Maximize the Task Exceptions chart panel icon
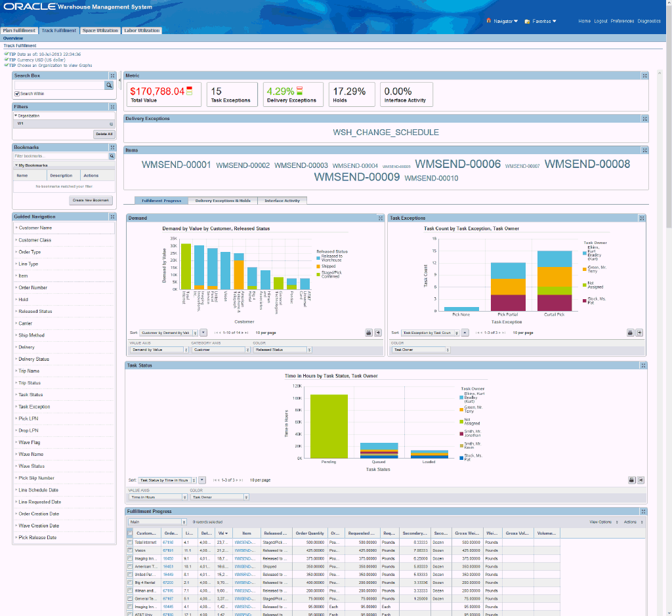 642,218
